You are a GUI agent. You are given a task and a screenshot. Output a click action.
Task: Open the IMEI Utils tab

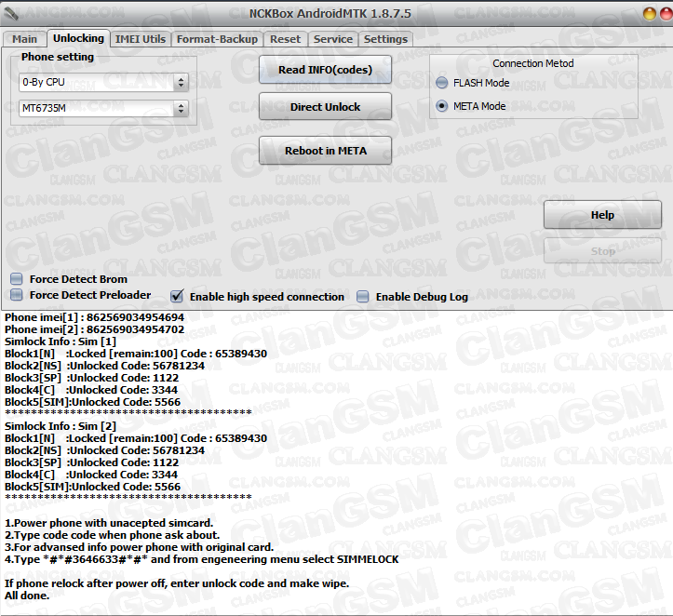141,39
